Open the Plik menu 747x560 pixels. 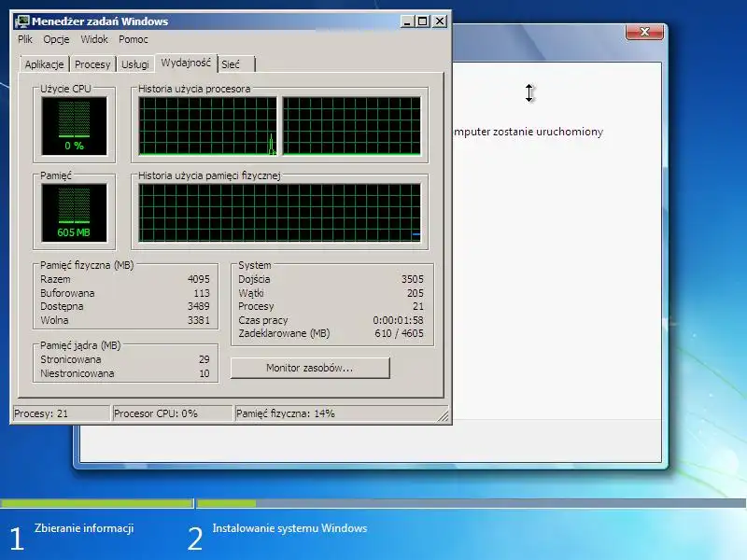pyautogui.click(x=25, y=39)
